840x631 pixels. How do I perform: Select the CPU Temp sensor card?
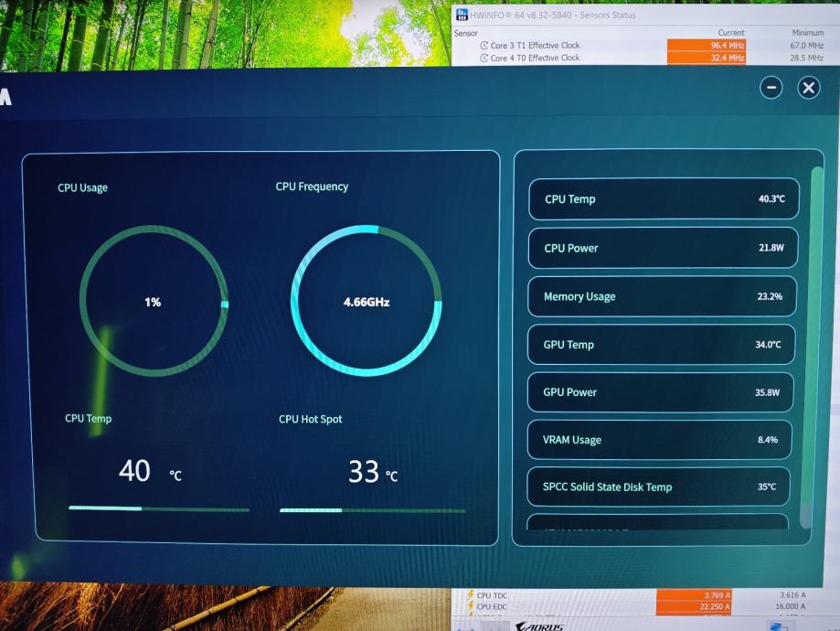click(664, 198)
